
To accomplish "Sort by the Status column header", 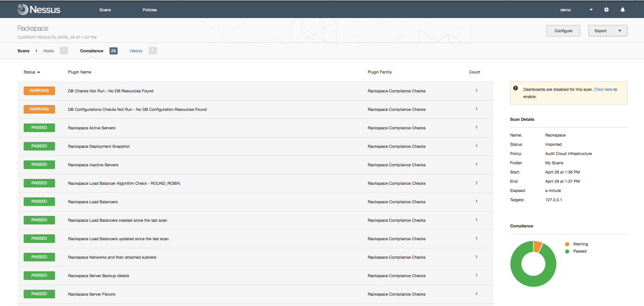I will click(32, 72).
